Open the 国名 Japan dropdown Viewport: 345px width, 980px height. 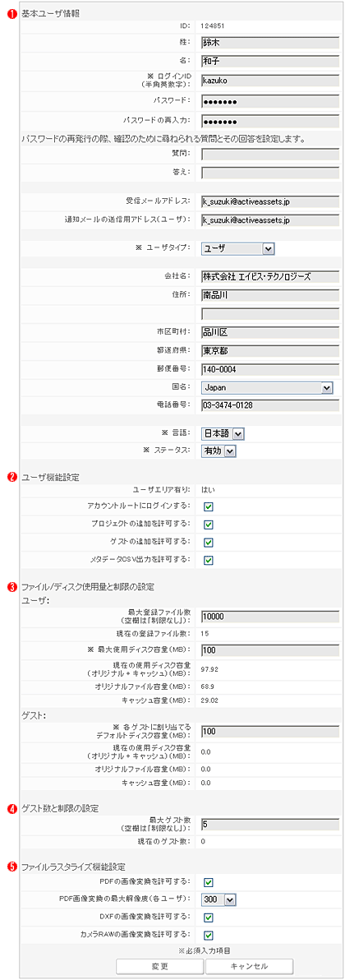[267, 387]
